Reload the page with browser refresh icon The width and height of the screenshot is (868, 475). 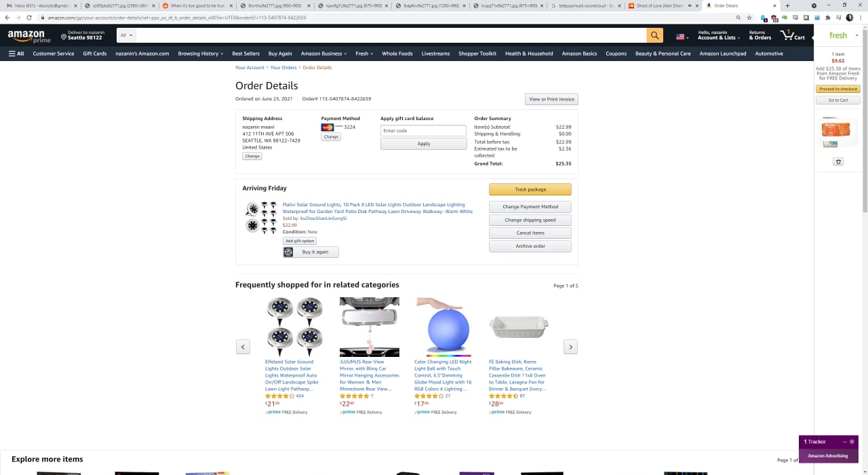28,17
